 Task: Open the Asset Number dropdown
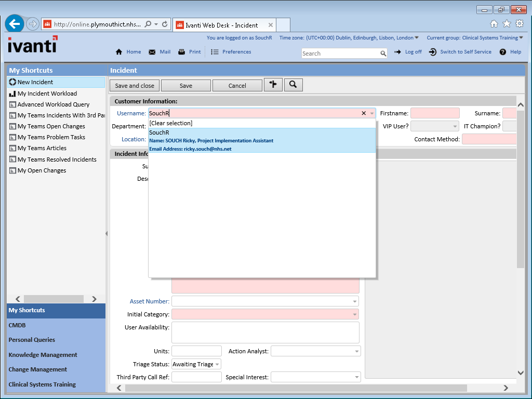(x=354, y=301)
